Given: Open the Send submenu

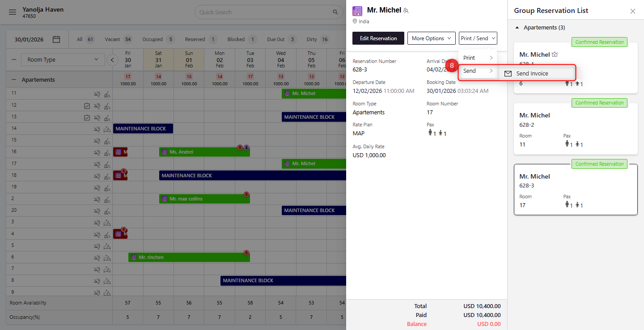Looking at the screenshot, I should (478, 71).
